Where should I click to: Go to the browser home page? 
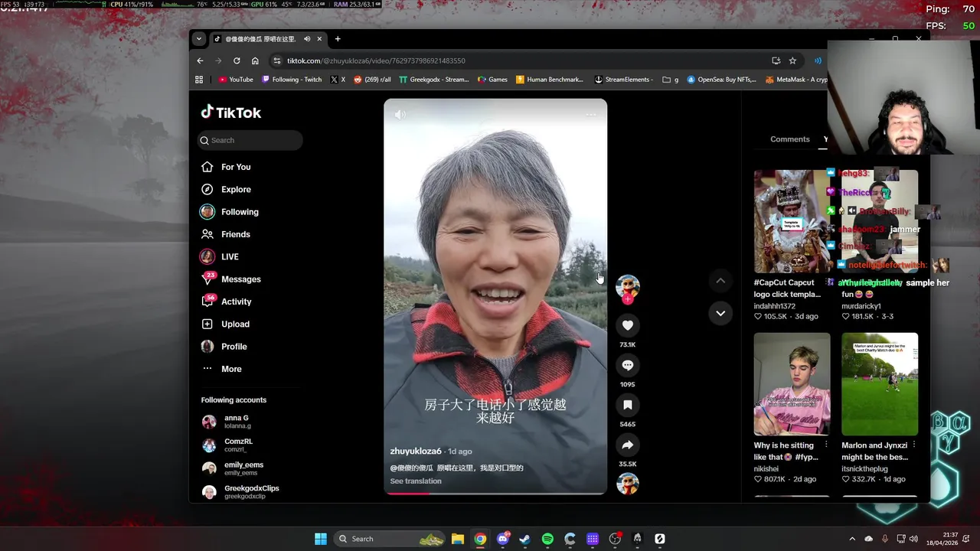[x=255, y=60]
